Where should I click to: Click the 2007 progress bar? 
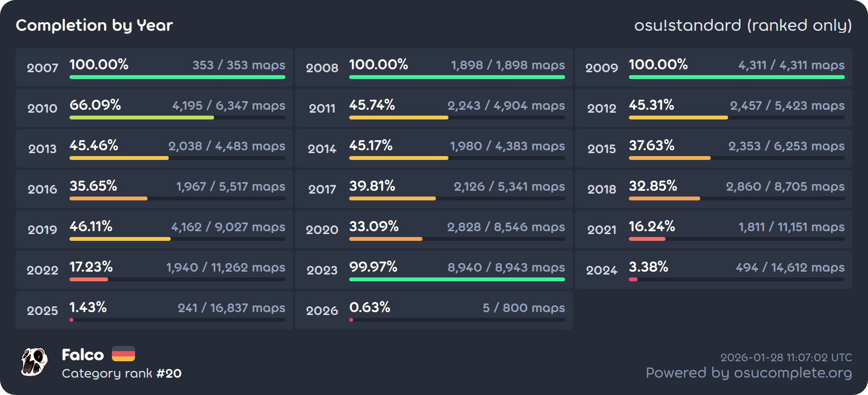[x=177, y=77]
